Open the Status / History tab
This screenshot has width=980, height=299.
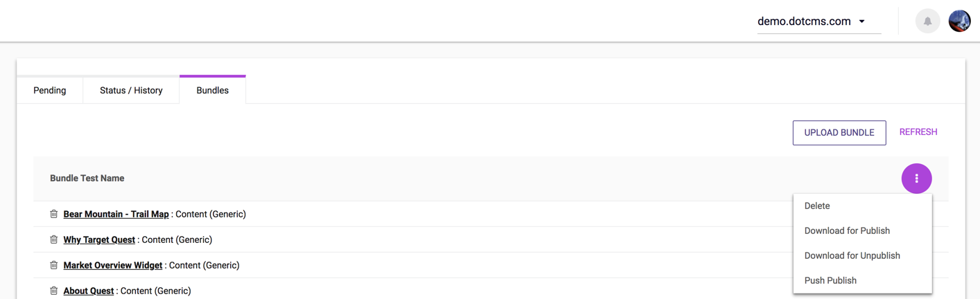coord(131,91)
